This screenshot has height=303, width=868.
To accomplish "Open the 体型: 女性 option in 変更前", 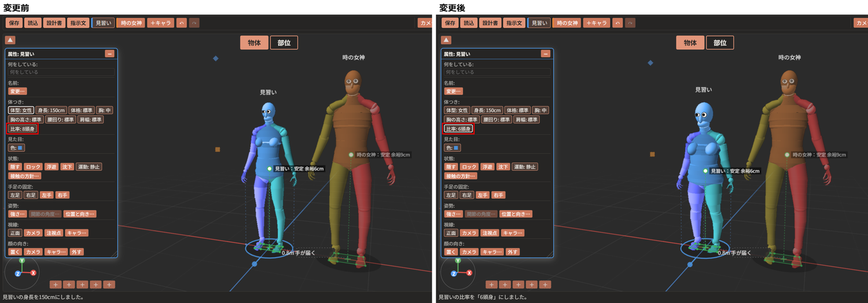I will (20, 110).
